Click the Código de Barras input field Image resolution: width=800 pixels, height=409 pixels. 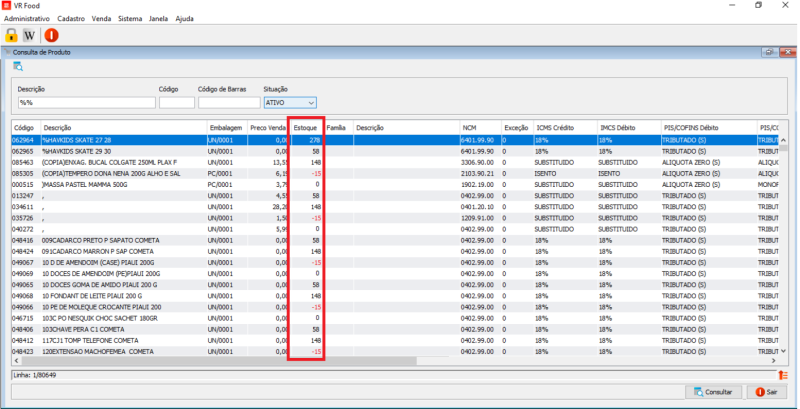pos(229,103)
